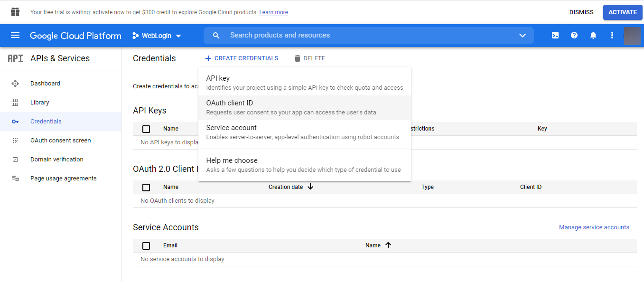Open OAuth consent screen page
Viewport: 644px width, 282px height.
click(x=61, y=141)
